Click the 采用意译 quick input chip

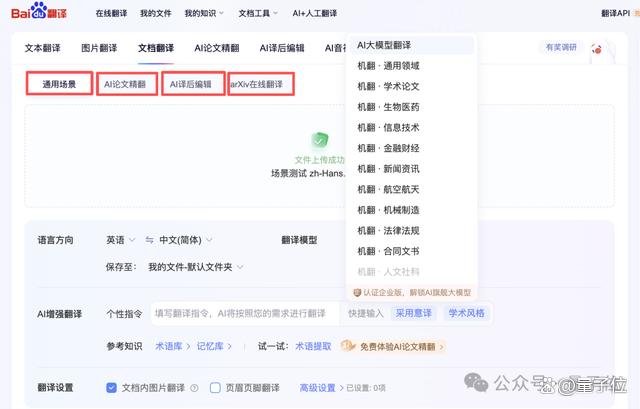coord(413,313)
